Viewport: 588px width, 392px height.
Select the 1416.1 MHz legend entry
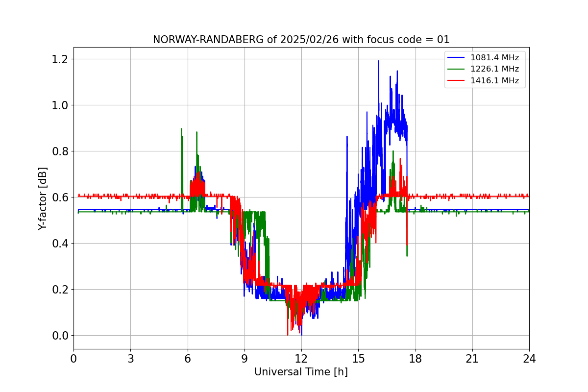click(x=485, y=80)
